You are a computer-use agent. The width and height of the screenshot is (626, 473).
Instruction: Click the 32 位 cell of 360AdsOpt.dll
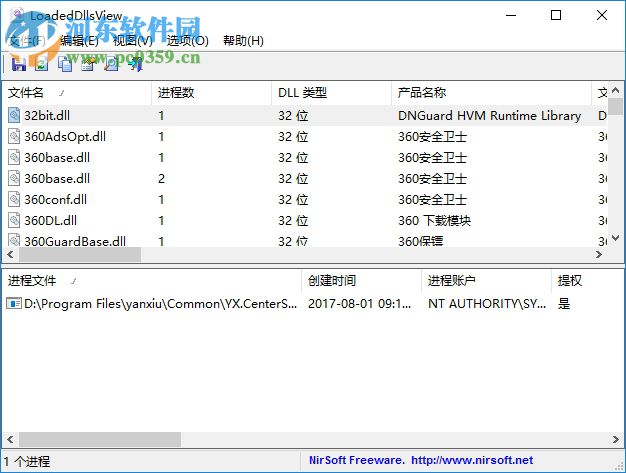293,137
